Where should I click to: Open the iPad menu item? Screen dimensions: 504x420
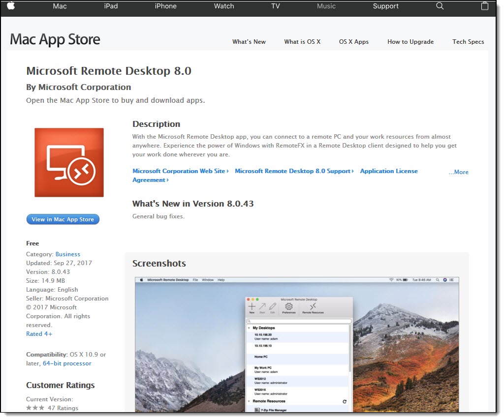(x=111, y=6)
